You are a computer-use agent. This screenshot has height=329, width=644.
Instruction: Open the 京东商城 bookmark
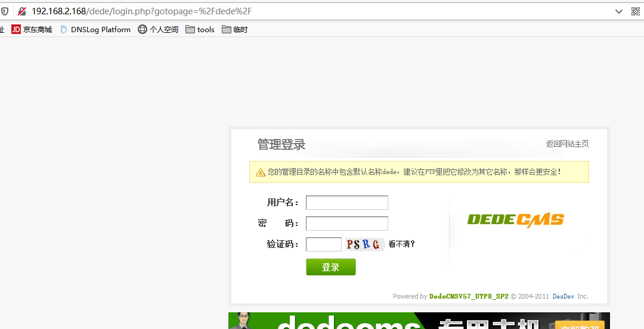pyautogui.click(x=32, y=30)
